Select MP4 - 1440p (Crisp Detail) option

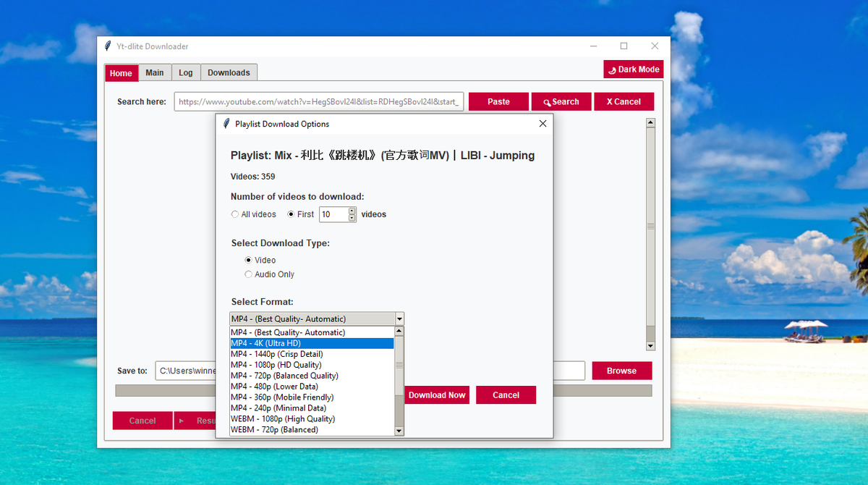point(312,354)
